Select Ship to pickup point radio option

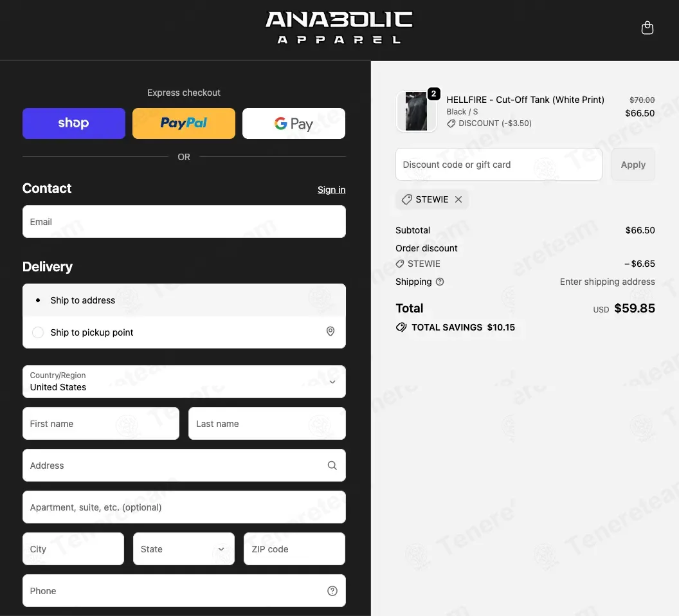click(x=184, y=332)
